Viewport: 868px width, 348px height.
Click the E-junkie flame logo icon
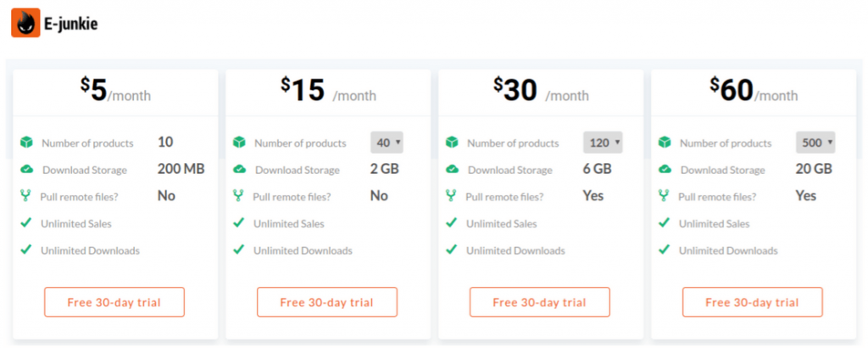click(25, 23)
